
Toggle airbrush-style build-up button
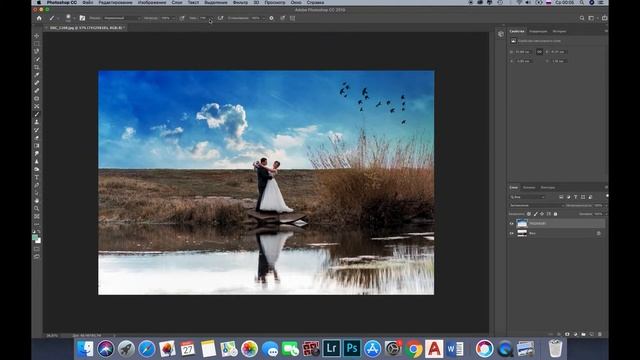[220, 18]
